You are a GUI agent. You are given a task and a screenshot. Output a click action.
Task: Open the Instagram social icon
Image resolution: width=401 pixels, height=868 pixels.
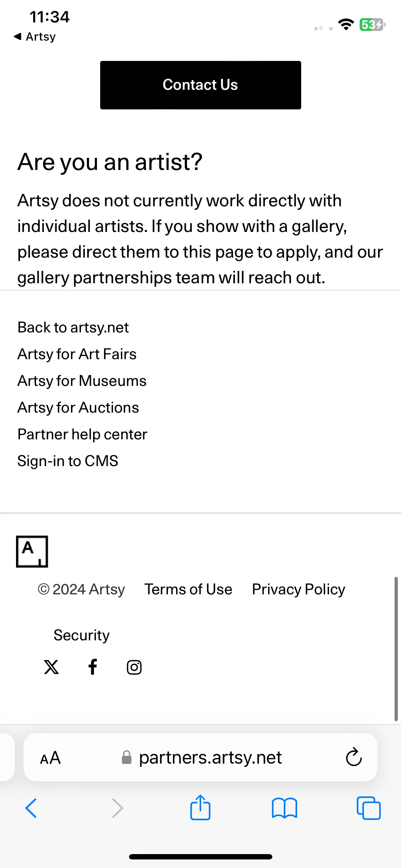click(x=134, y=667)
